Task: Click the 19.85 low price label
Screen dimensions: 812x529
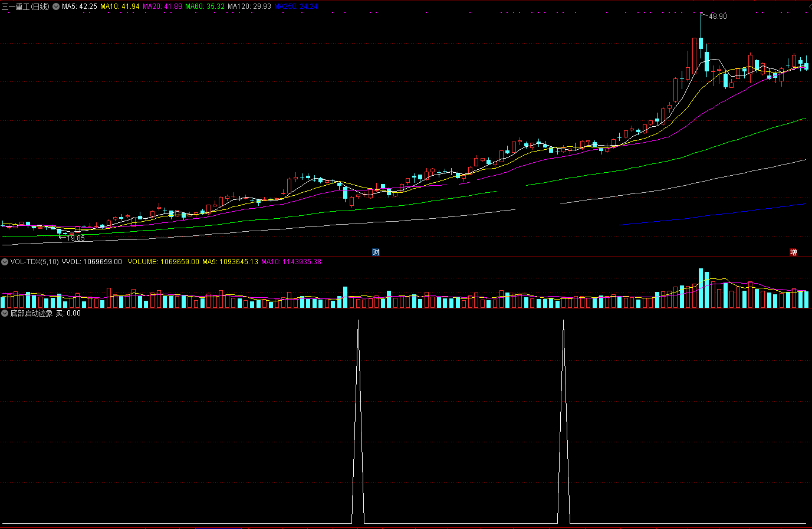Action: (x=75, y=238)
